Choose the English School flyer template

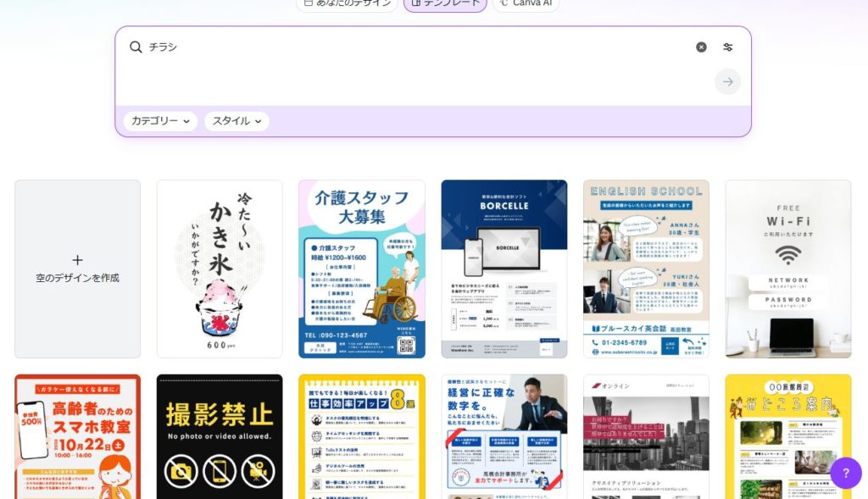646,269
